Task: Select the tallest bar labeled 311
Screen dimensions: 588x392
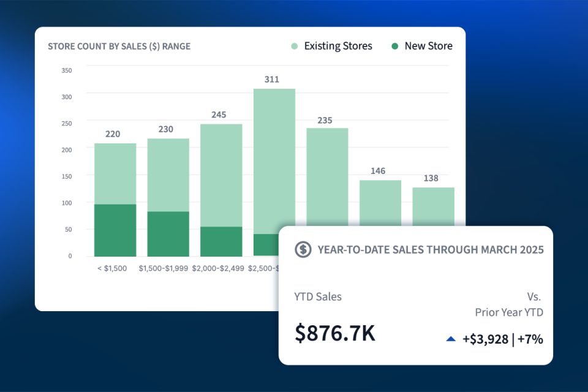Action: pyautogui.click(x=274, y=159)
